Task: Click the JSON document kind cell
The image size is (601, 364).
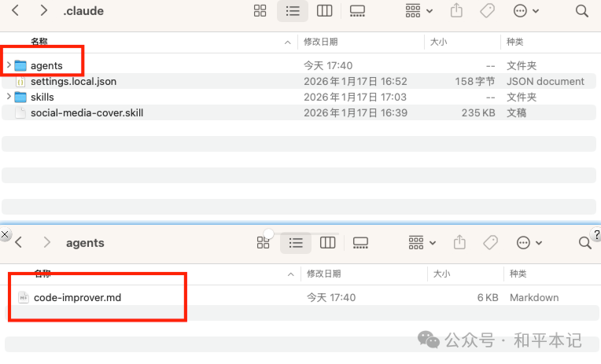Action: pos(545,81)
